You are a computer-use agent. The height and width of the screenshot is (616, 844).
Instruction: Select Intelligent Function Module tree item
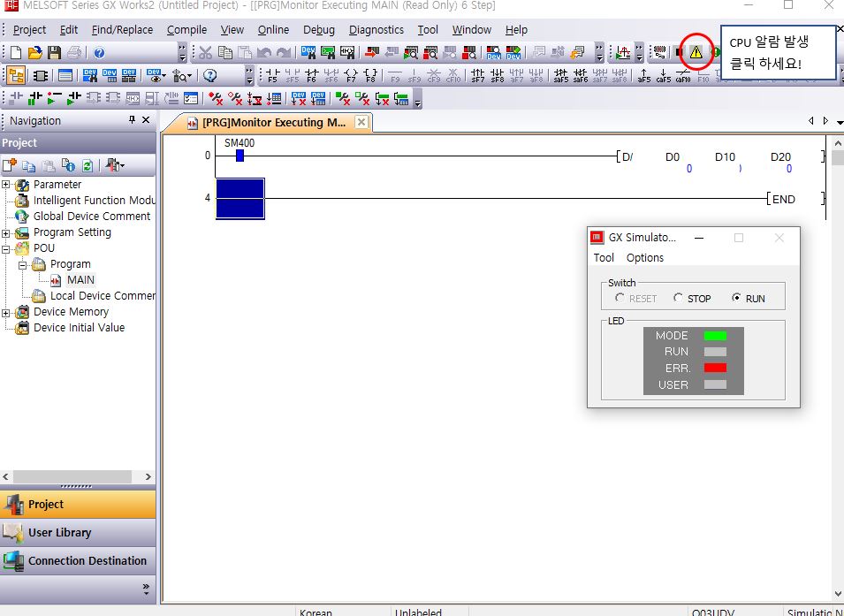click(95, 201)
